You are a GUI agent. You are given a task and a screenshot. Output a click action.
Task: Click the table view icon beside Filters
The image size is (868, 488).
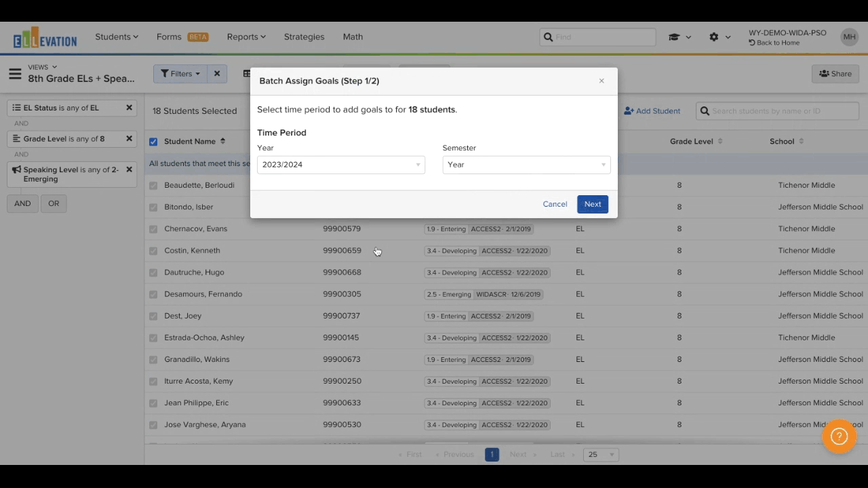(x=246, y=74)
